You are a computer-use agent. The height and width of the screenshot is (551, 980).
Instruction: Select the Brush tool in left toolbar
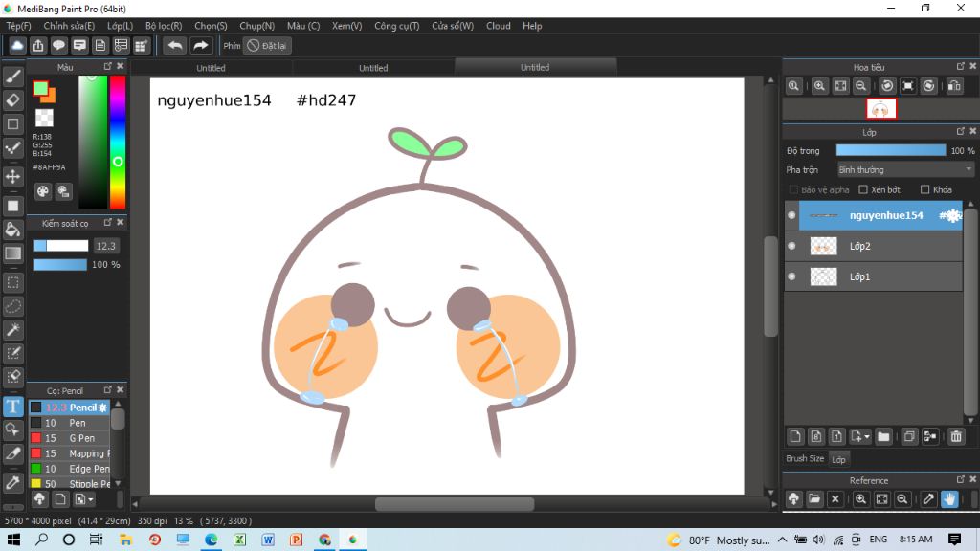pyautogui.click(x=13, y=77)
